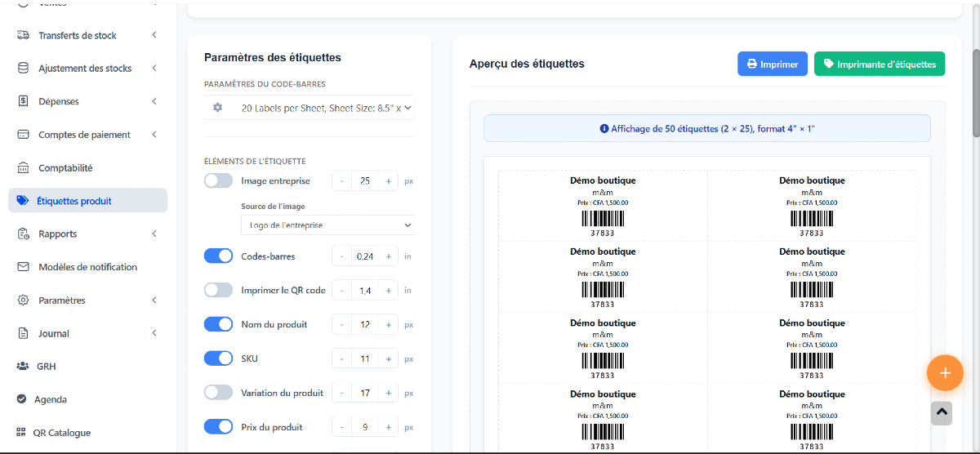
Task: Click the Modèles de notification envelope icon
Action: point(23,267)
